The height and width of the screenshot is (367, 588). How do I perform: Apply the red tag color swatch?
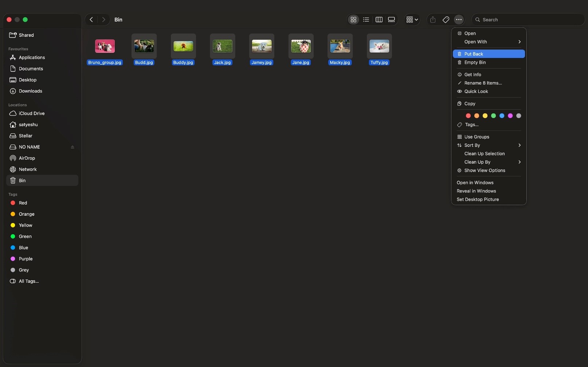pos(468,116)
